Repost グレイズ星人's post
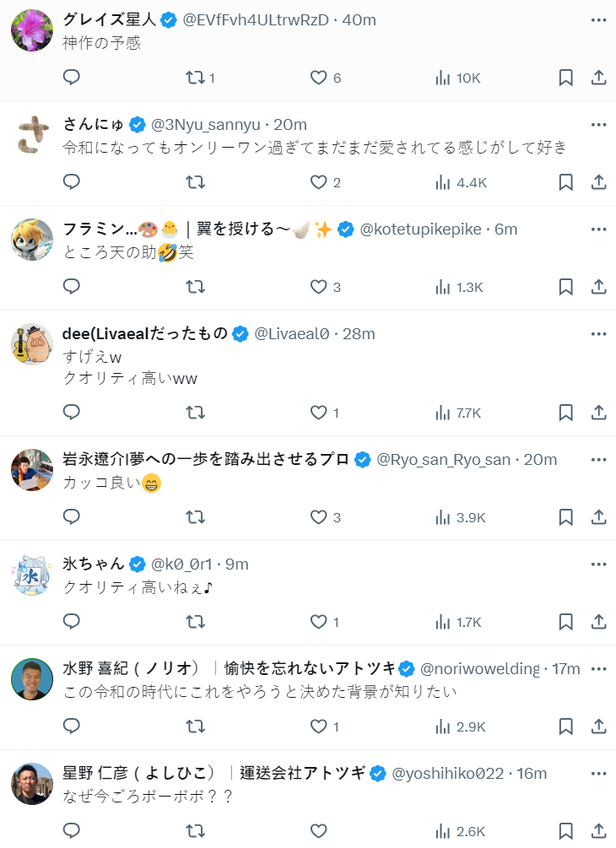Viewport: 616px width, 848px height. (x=195, y=78)
